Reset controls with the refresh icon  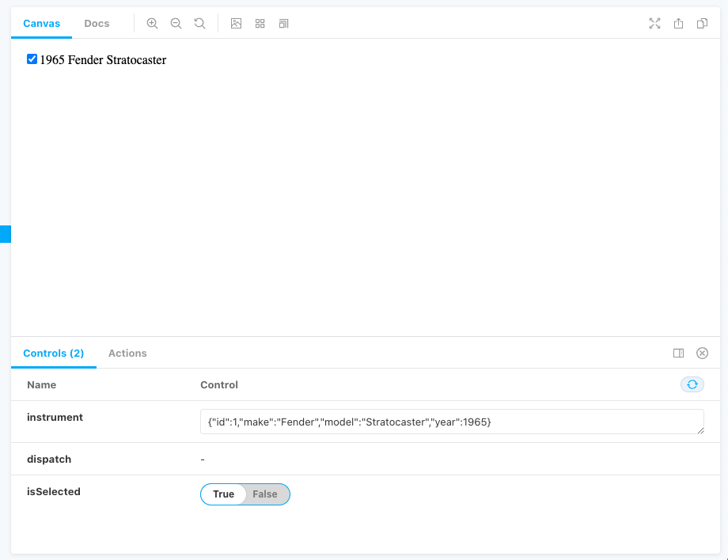692,384
